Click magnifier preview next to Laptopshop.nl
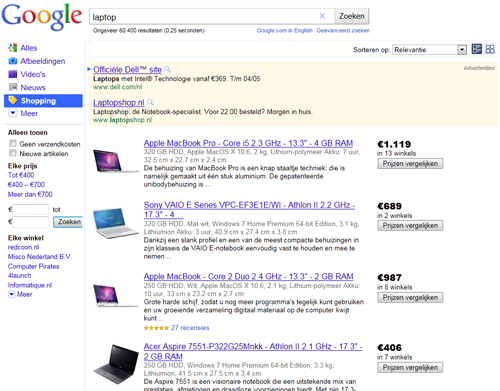 [x=150, y=102]
